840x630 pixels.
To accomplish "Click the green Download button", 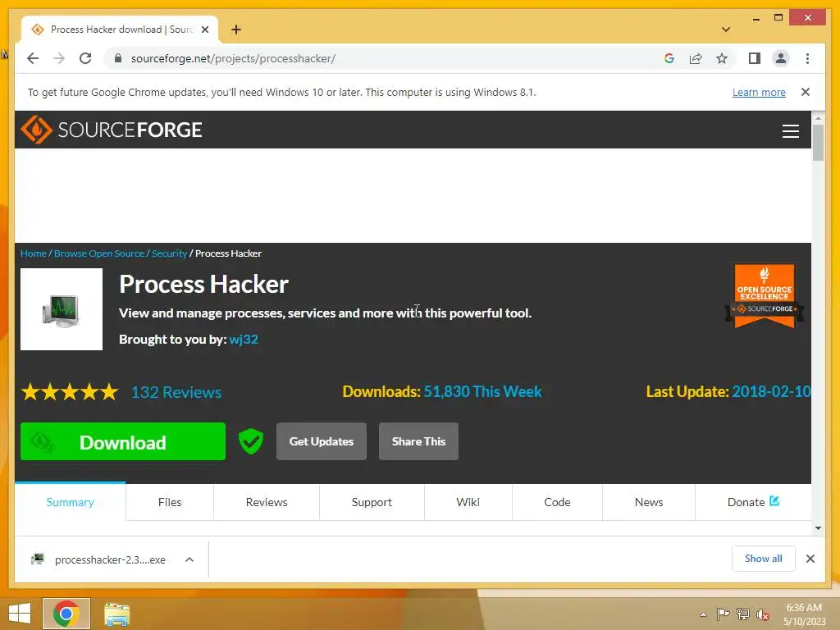I will 123,441.
